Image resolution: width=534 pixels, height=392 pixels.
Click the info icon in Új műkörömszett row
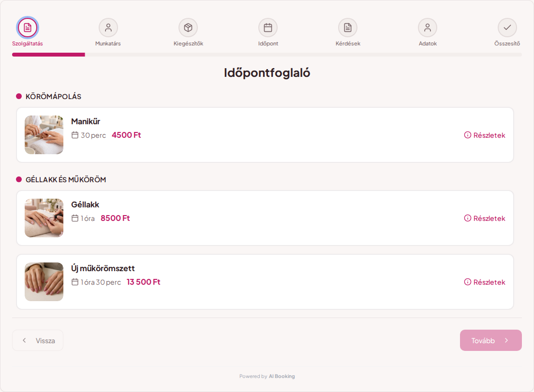[468, 282]
